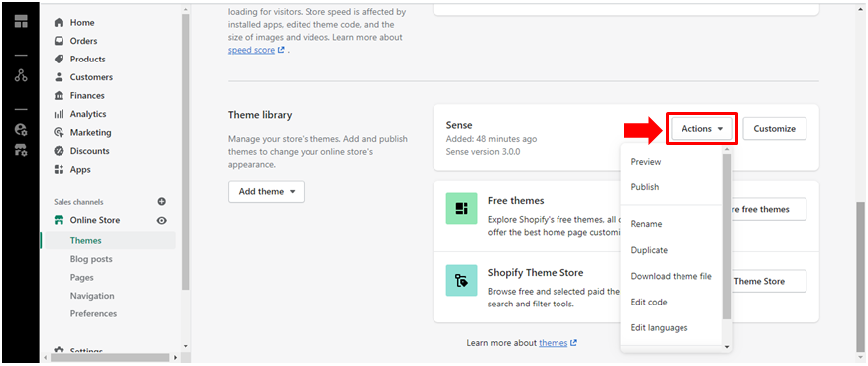Click the Explore free themes button
The height and width of the screenshot is (366, 868).
coord(769,209)
